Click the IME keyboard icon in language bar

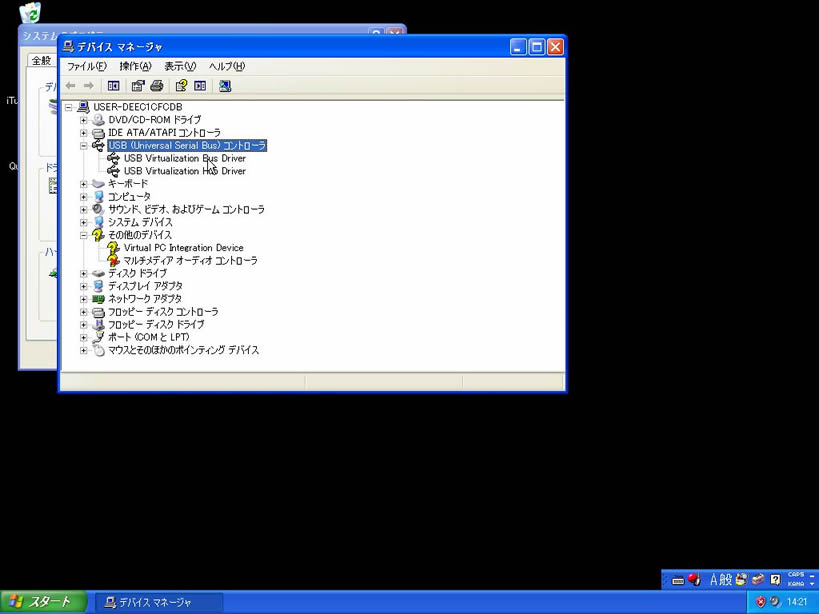point(678,580)
